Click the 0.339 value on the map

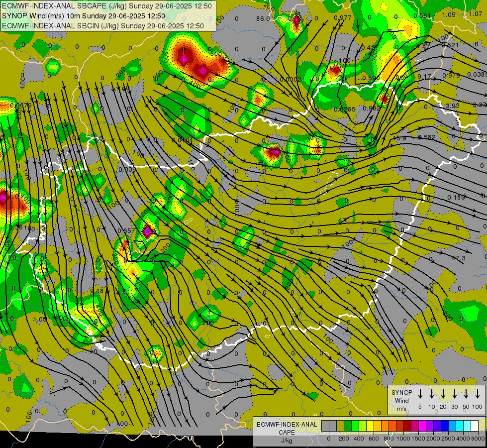pos(127,170)
